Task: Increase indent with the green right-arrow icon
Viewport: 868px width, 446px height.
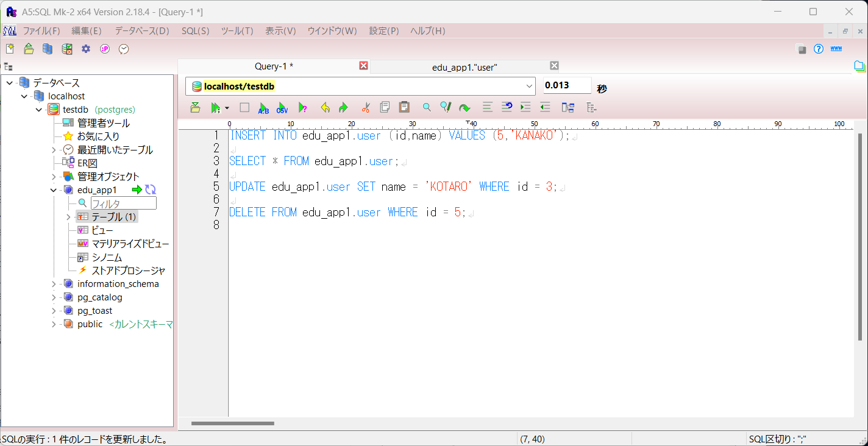Action: [x=525, y=107]
